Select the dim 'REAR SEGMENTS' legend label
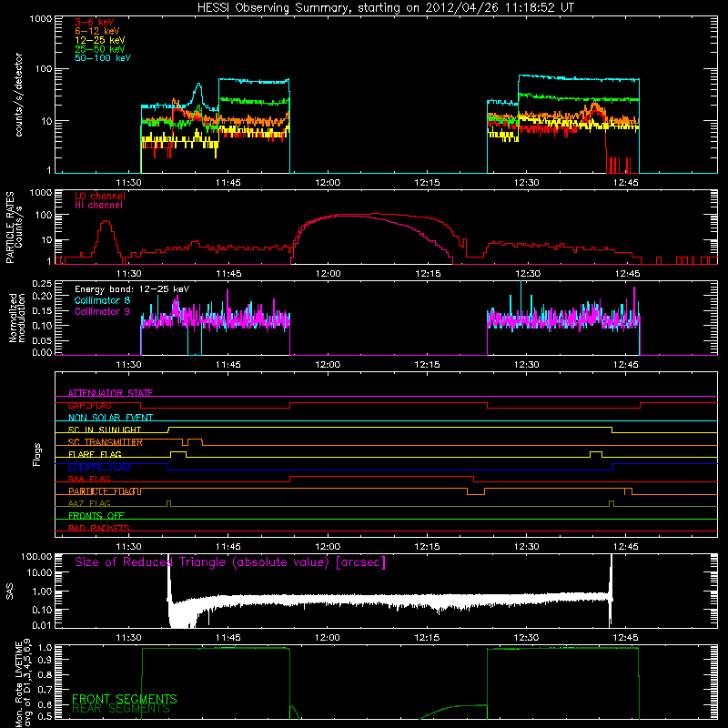This screenshot has width=728, height=728. 121,709
